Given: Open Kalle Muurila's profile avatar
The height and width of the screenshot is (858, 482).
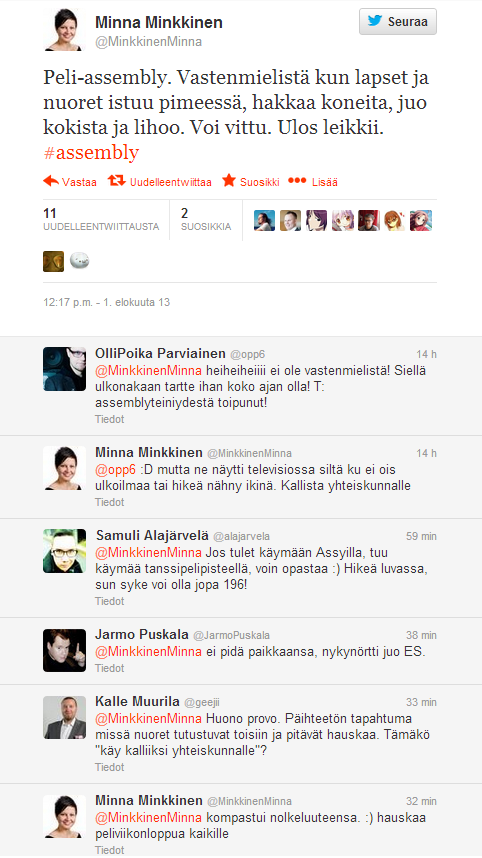Looking at the screenshot, I should click(x=65, y=717).
